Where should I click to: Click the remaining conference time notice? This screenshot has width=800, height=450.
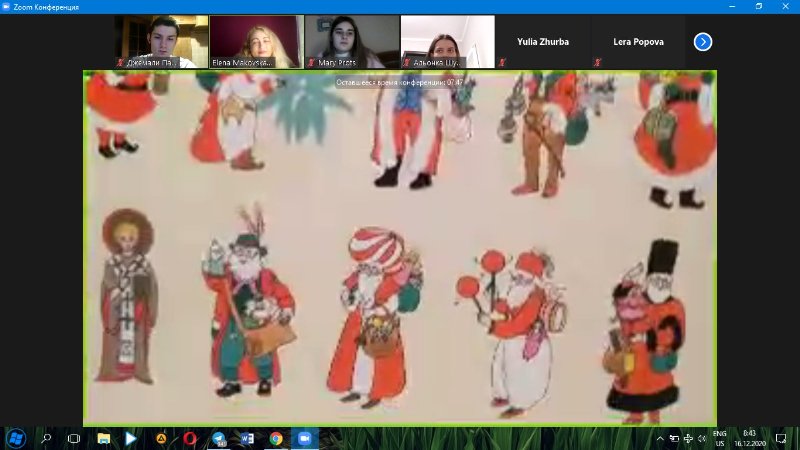click(399, 82)
